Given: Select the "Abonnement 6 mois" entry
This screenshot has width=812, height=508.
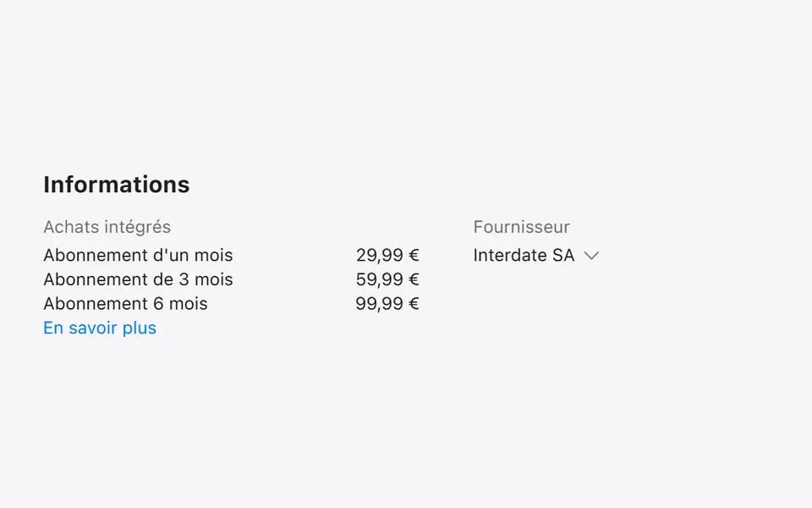Looking at the screenshot, I should pyautogui.click(x=125, y=304).
